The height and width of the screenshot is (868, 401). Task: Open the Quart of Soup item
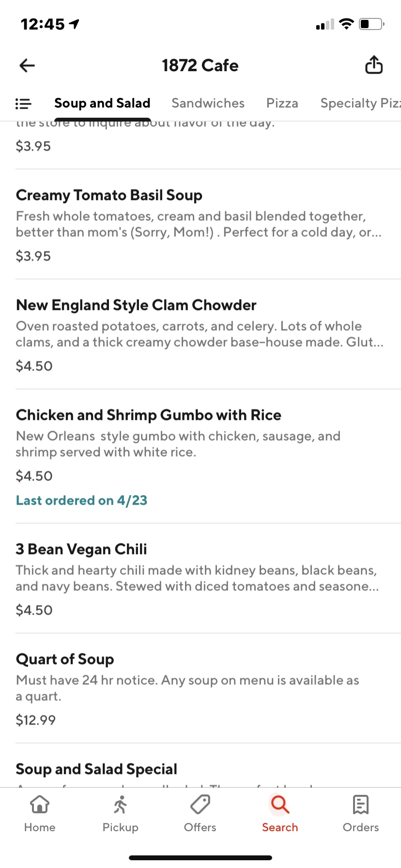tap(65, 659)
